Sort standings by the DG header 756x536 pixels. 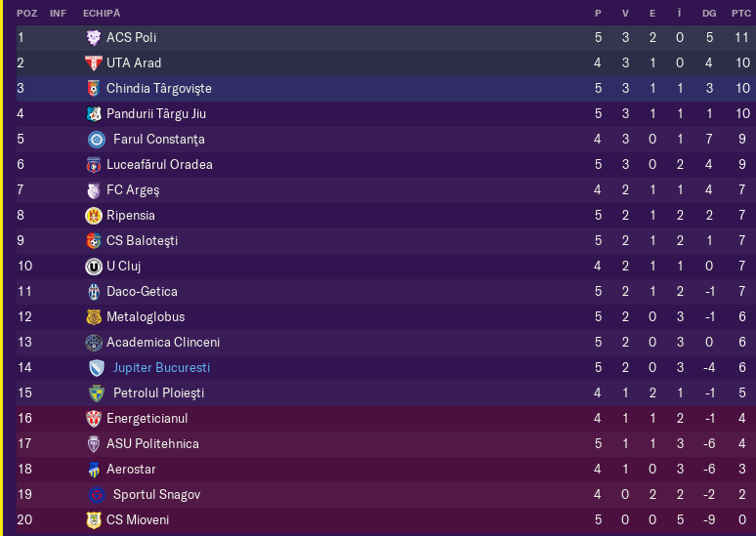click(709, 14)
